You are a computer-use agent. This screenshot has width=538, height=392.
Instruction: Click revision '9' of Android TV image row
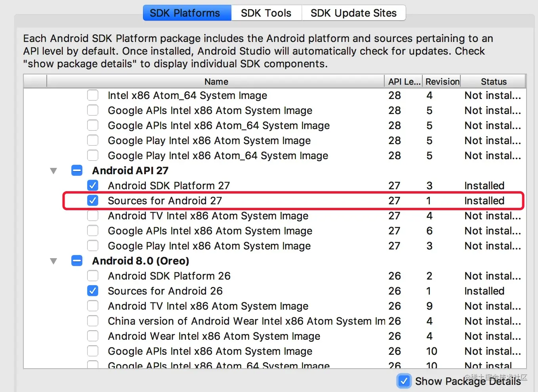point(429,306)
